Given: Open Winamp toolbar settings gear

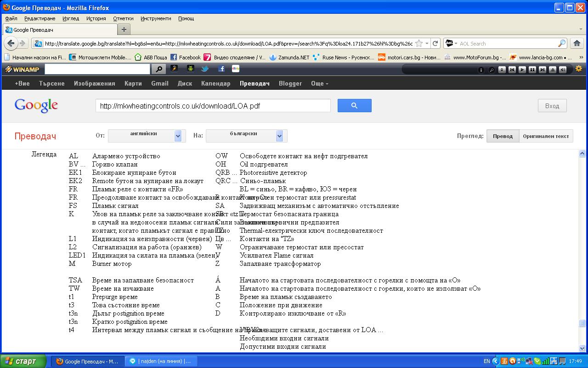Looking at the screenshot, I should (x=578, y=69).
